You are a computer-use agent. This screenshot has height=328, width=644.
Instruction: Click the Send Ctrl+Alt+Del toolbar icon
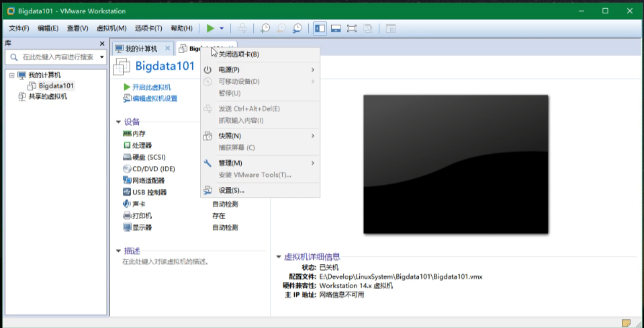point(242,28)
